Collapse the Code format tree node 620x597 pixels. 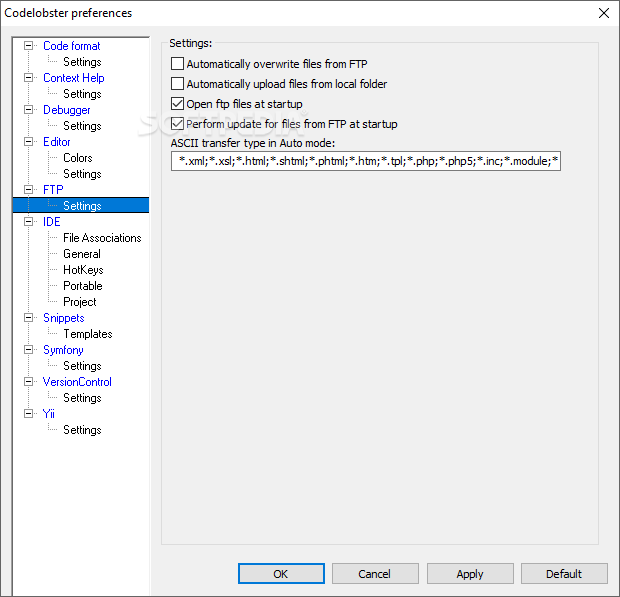(x=28, y=45)
